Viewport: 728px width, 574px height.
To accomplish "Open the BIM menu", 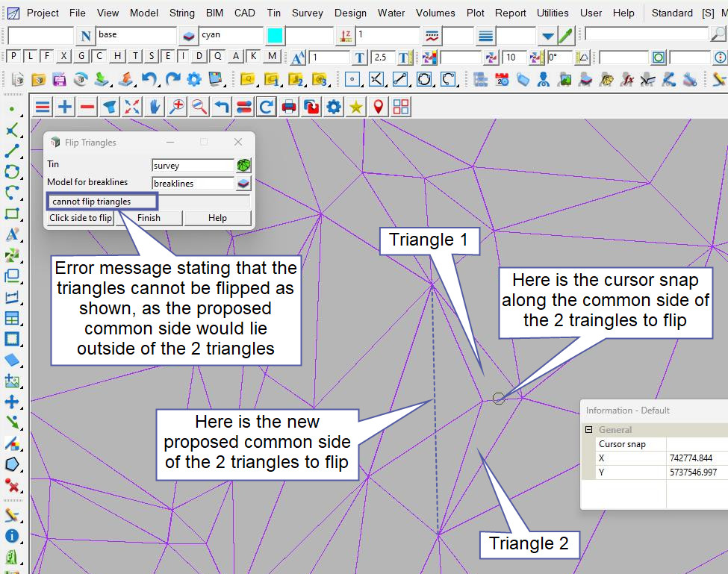I will click(214, 13).
